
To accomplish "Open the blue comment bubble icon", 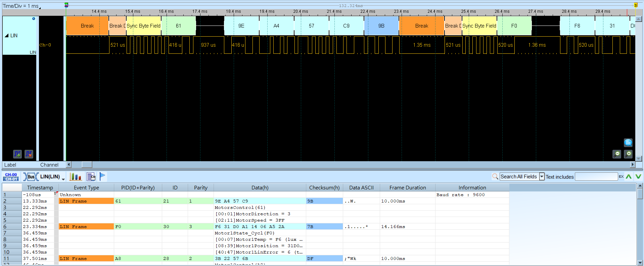I will [x=628, y=143].
